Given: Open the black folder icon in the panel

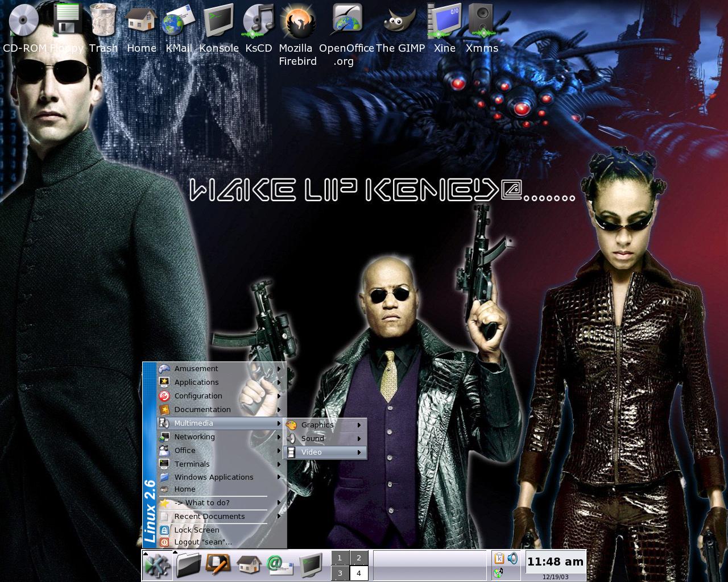Looking at the screenshot, I should point(188,565).
